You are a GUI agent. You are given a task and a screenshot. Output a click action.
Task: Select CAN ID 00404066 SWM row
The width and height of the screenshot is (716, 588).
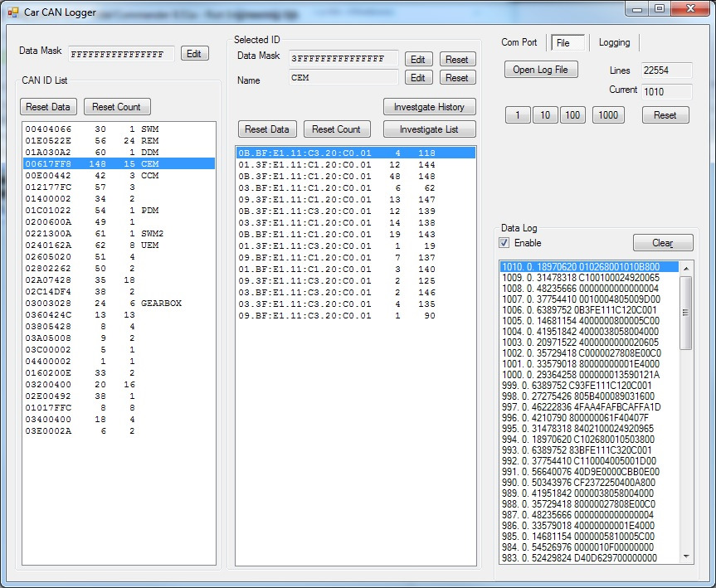(119, 129)
